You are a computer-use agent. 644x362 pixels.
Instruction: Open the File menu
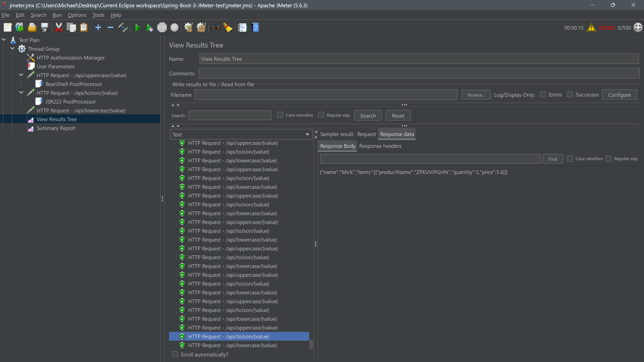tap(6, 15)
